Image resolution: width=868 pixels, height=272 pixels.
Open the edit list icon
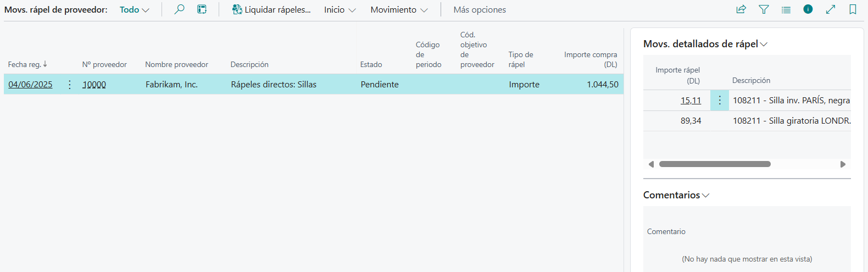(x=202, y=9)
